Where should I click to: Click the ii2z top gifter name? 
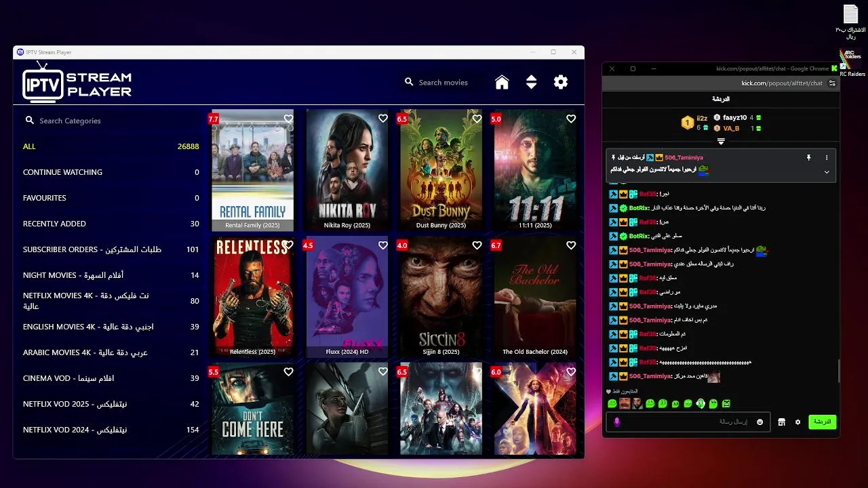702,118
